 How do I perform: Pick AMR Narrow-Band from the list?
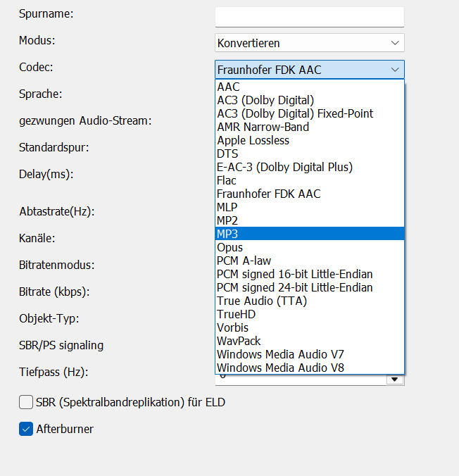[x=309, y=127]
